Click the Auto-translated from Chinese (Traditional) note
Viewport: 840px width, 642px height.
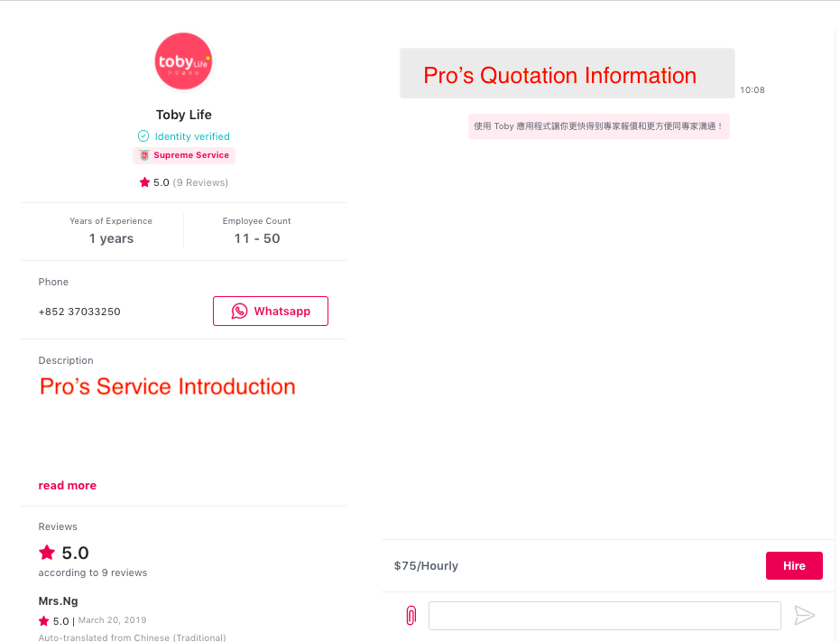coord(132,637)
